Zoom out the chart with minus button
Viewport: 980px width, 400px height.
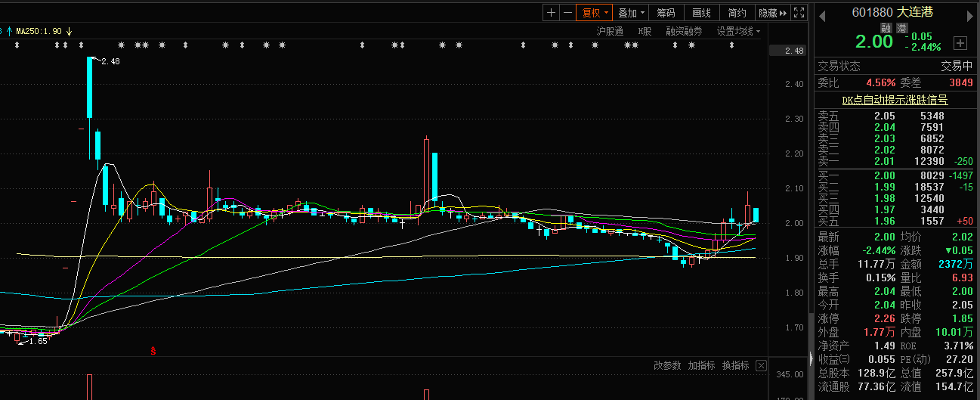pos(567,13)
